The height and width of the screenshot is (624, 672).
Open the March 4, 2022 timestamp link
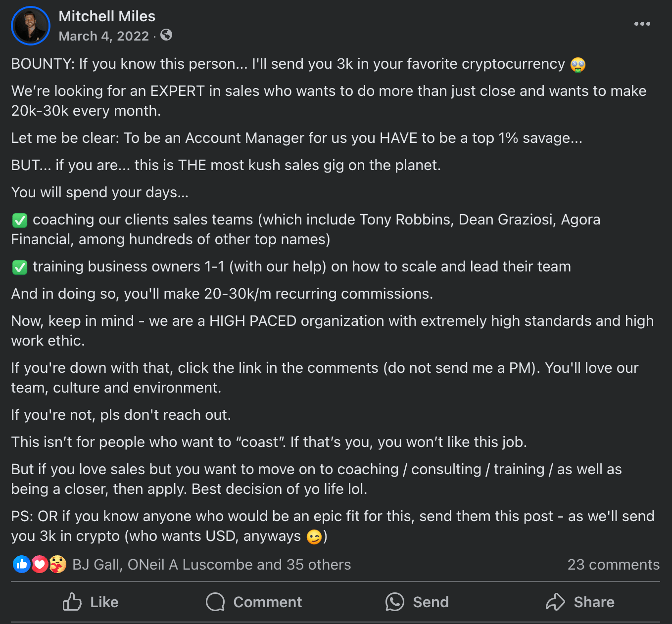103,36
